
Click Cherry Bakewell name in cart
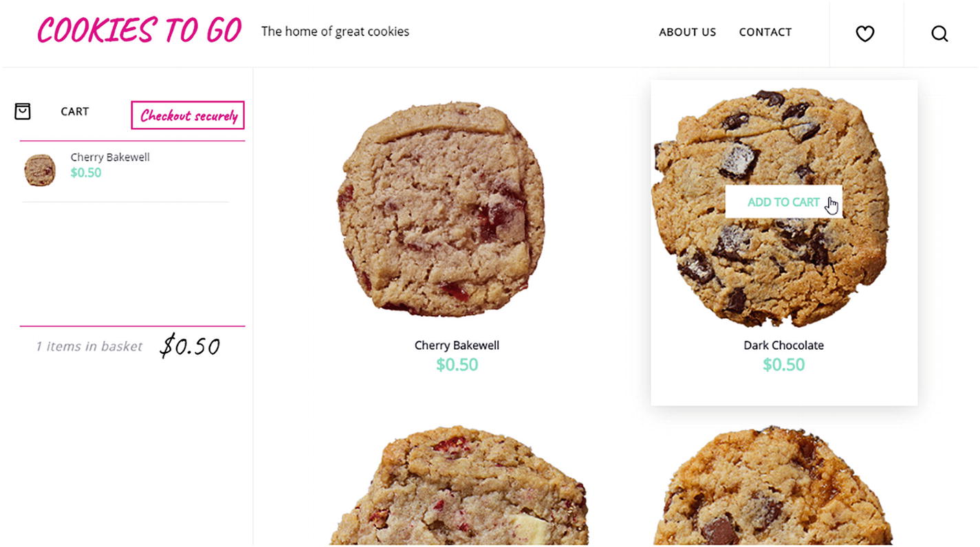tap(110, 157)
